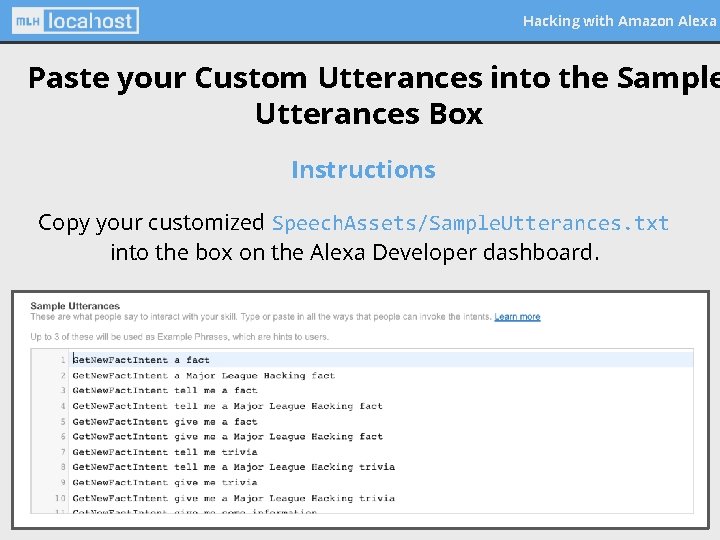Click the SpeechAssets/SampleUtterances.txt file name
The image size is (720, 540).
coord(470,223)
